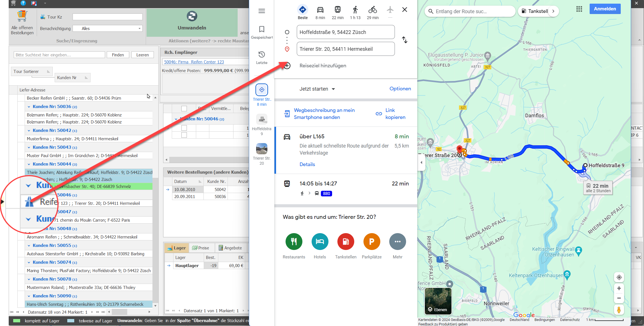Collapse the Maps side panel arrow
This screenshot has width=644, height=326.
click(421, 162)
